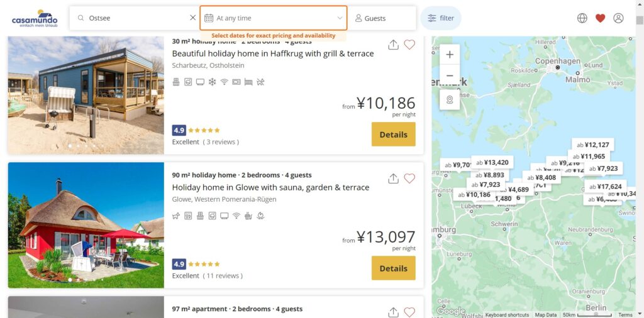Favorite the Haffkrug holiday home

409,45
